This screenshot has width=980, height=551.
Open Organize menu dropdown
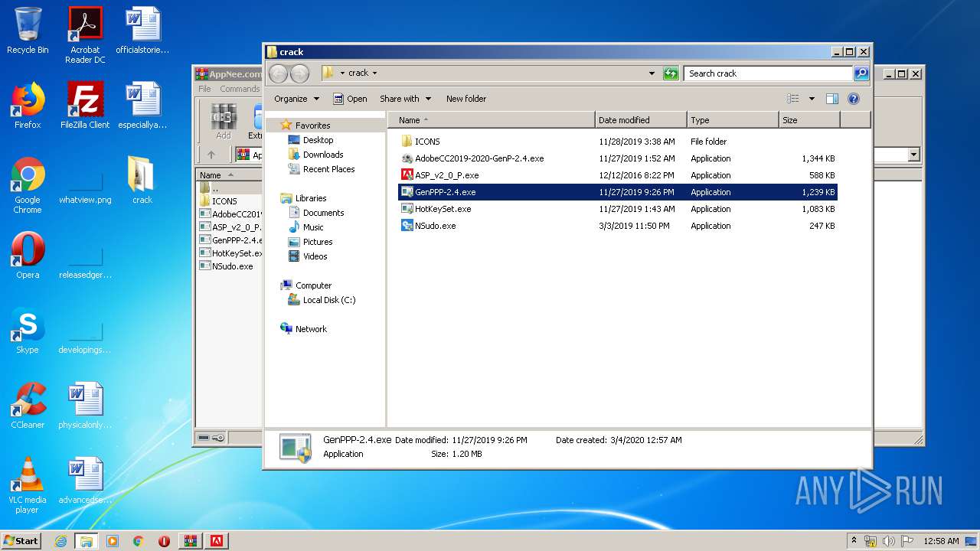click(x=296, y=99)
